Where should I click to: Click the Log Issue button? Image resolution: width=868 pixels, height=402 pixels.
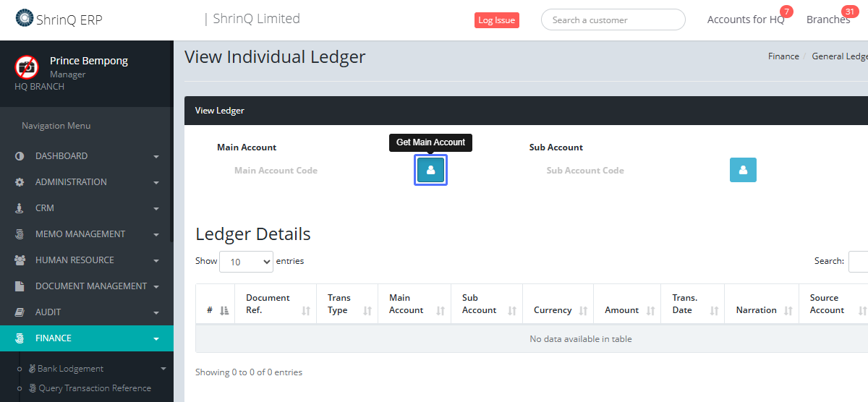[496, 20]
